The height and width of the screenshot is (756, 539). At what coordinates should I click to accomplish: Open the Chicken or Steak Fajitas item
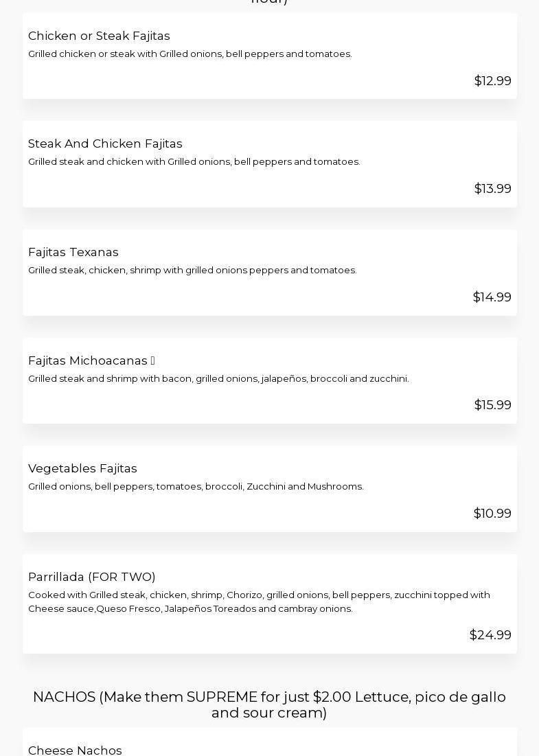pos(99,36)
